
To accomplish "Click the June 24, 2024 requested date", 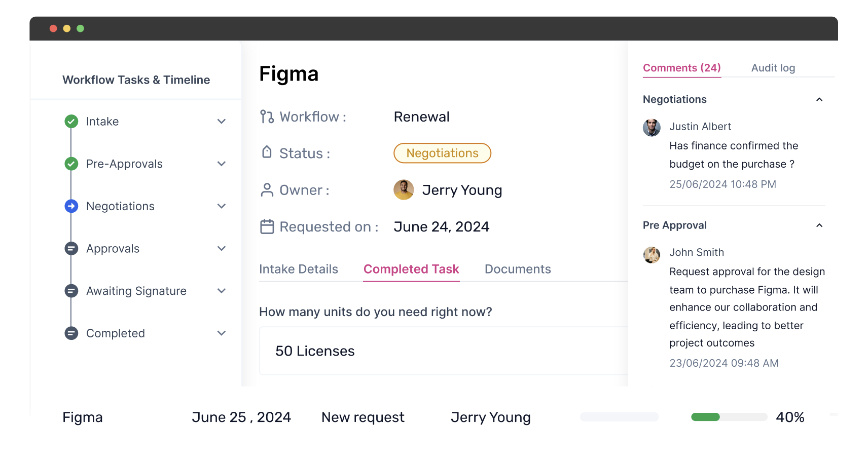I will click(x=442, y=226).
